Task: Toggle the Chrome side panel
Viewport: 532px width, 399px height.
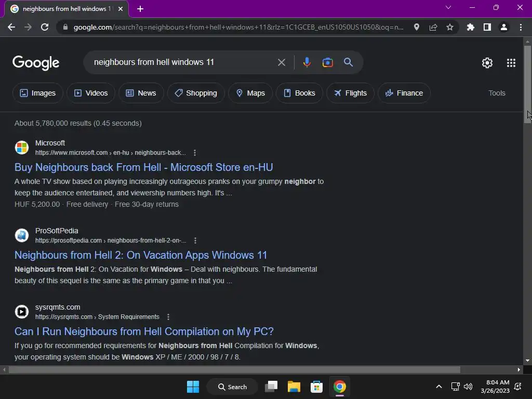Action: point(487,27)
